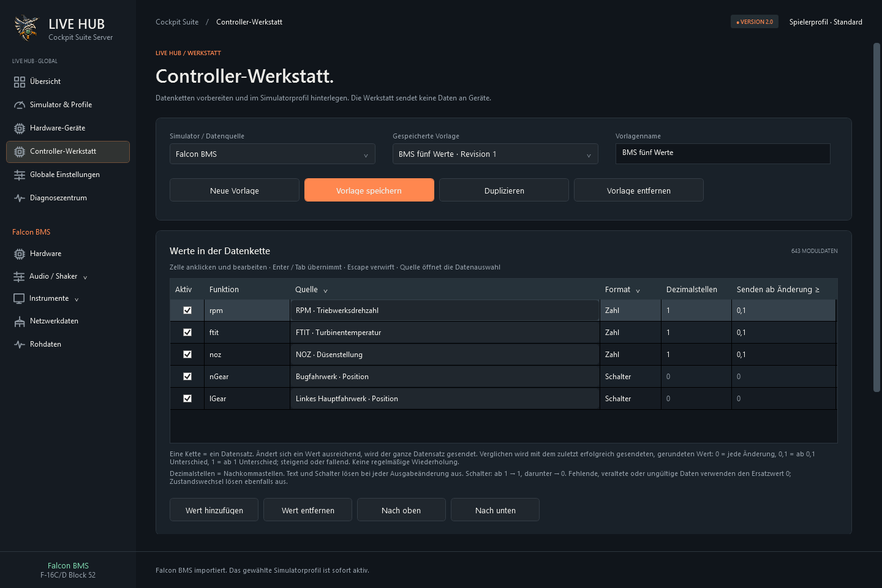Open the Gespeicherte Vorlage dropdown

pos(496,154)
